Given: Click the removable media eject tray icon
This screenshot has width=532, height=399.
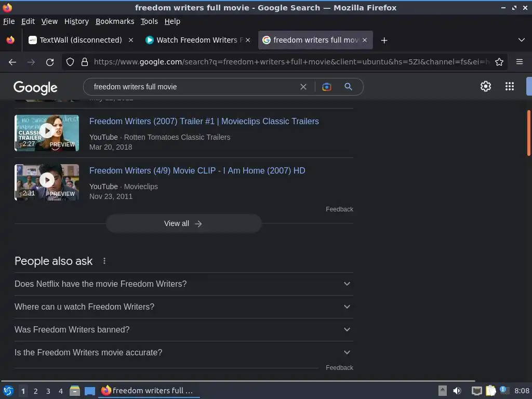Looking at the screenshot, I should coord(443,391).
